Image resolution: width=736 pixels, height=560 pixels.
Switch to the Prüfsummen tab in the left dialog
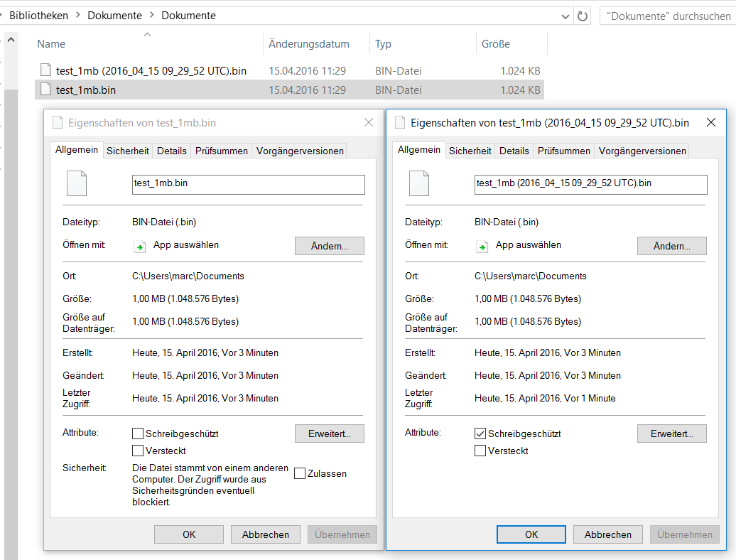click(222, 151)
